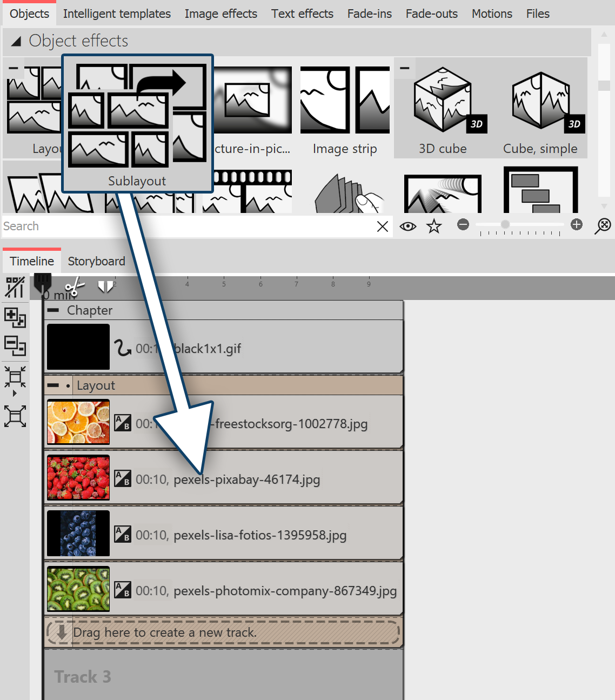Image resolution: width=615 pixels, height=700 pixels.
Task: Click the expand all tracks icon
Action: [x=15, y=416]
